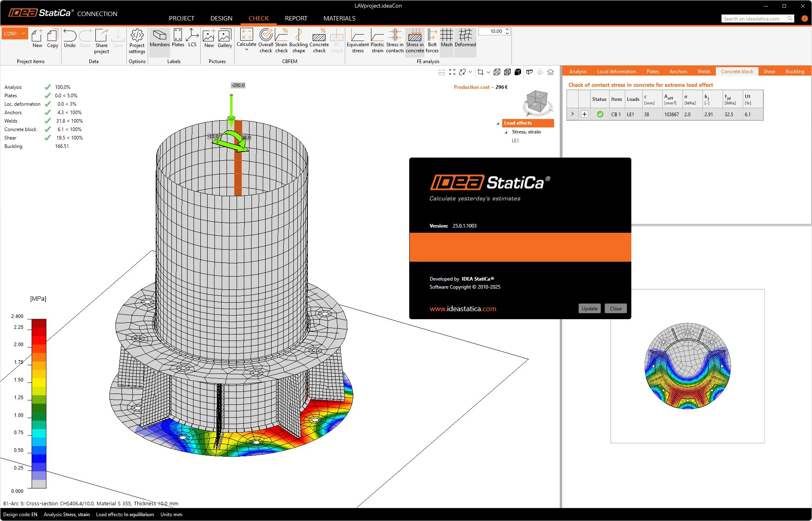Select the Overall check tool
The height and width of the screenshot is (521, 812).
click(266, 40)
